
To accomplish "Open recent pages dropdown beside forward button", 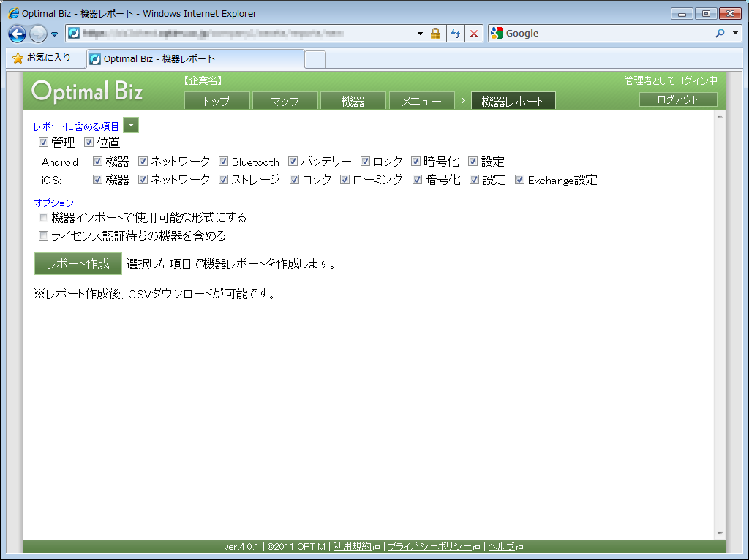I will pos(54,34).
